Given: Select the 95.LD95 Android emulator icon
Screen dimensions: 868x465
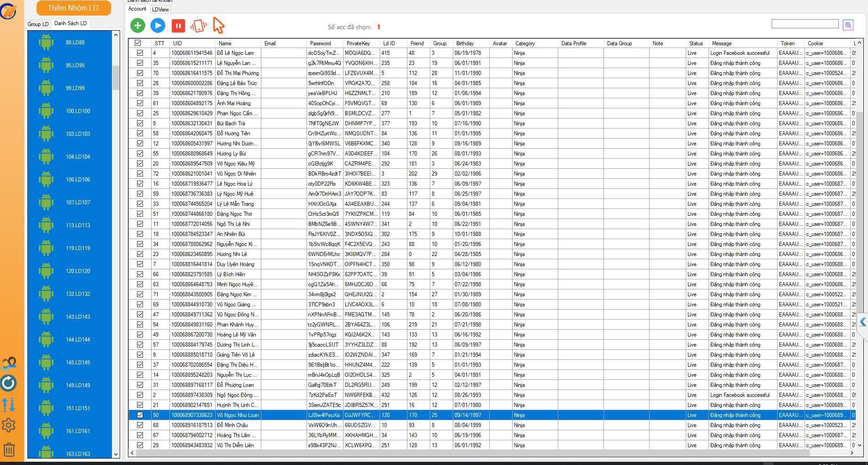Looking at the screenshot, I should 46,65.
